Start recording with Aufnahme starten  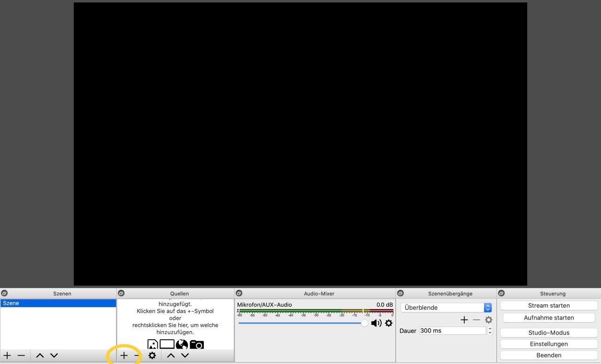[548, 318]
